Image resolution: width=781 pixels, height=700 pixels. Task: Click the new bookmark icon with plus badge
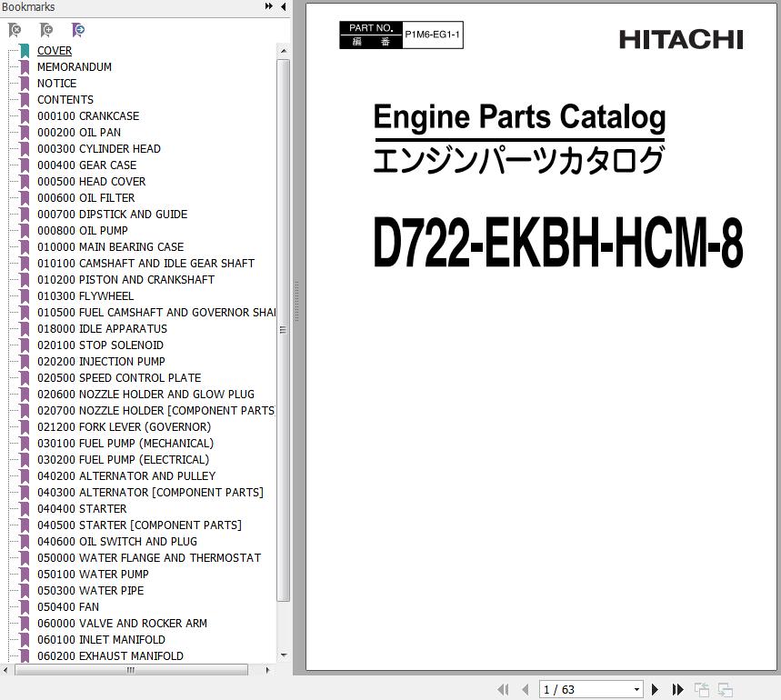tap(46, 30)
